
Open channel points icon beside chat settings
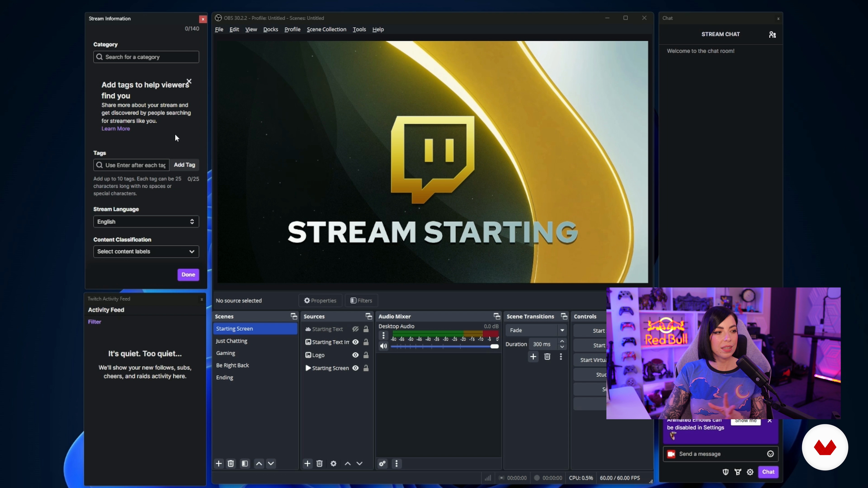(x=738, y=472)
